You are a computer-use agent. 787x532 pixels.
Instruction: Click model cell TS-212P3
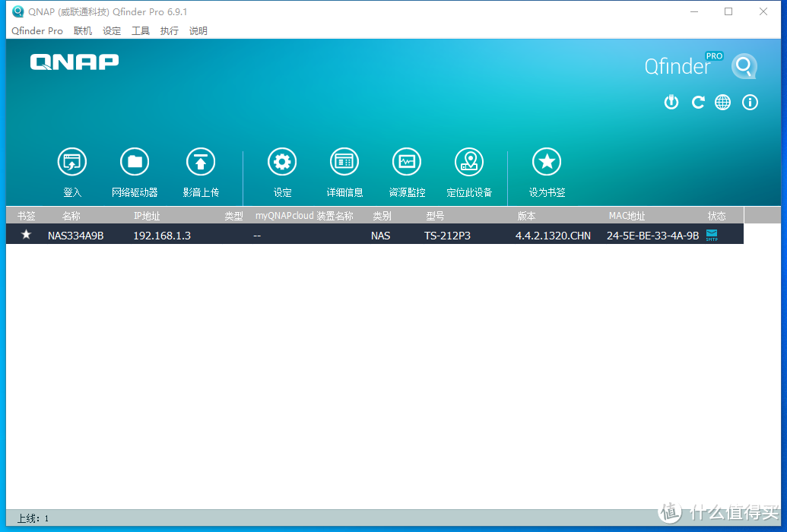pyautogui.click(x=447, y=236)
